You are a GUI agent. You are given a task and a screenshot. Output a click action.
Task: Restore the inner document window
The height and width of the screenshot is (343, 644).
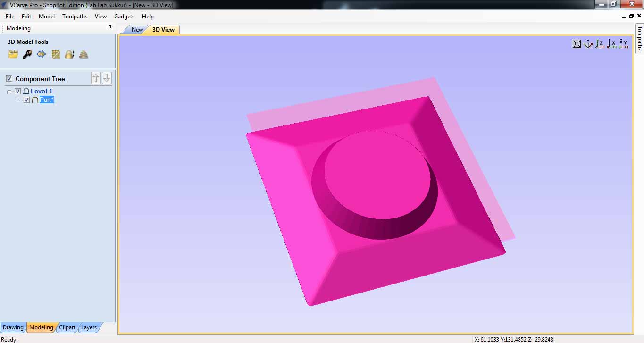coord(632,16)
